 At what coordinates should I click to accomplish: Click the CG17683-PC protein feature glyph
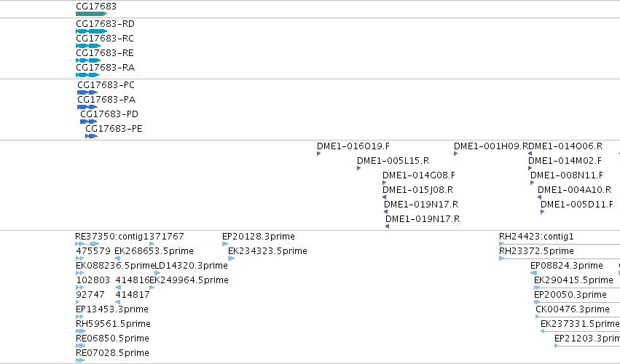(x=87, y=92)
